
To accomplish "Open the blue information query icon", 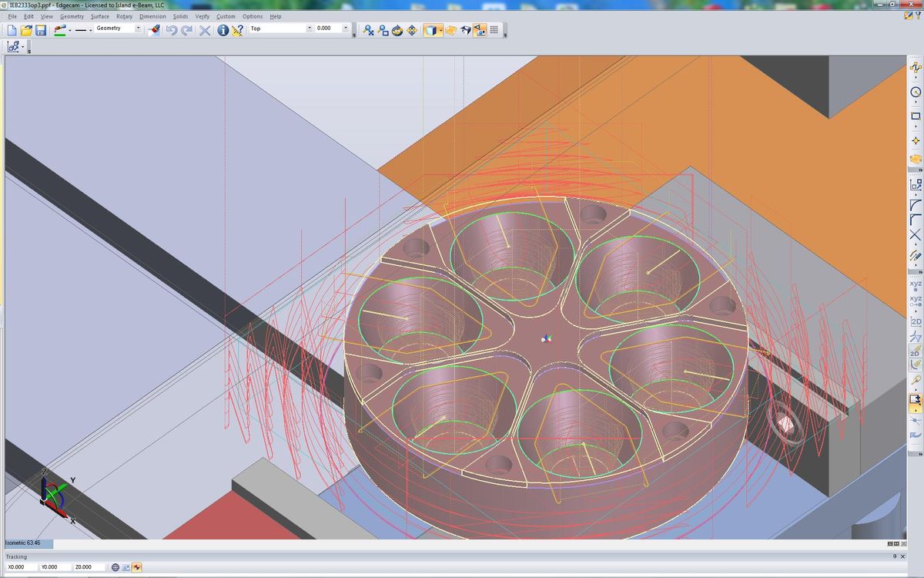I will click(223, 30).
